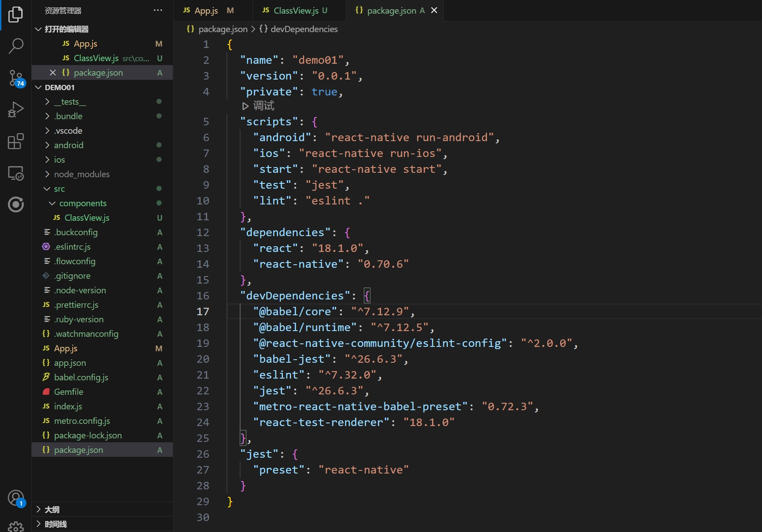The height and width of the screenshot is (532, 762).
Task: Expand the ios folder
Action: tap(102, 160)
